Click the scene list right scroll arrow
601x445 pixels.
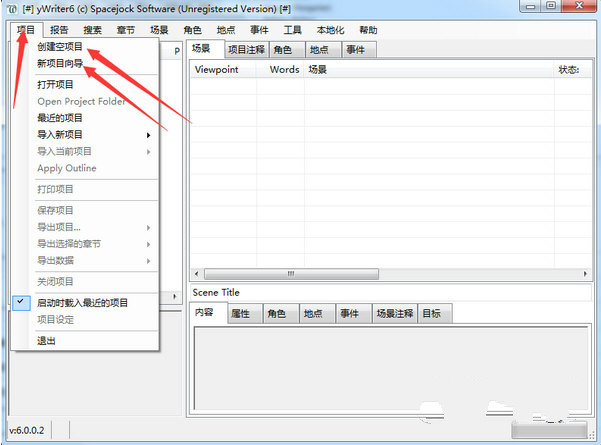(585, 274)
